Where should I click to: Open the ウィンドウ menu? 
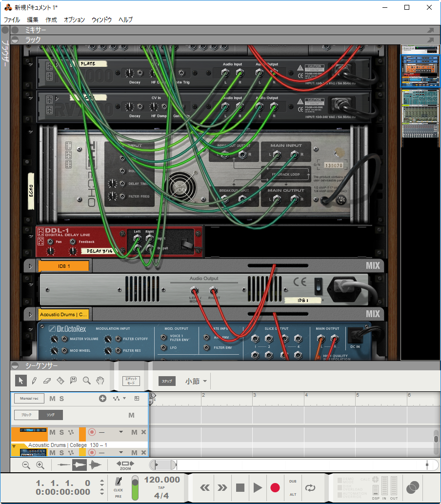pos(101,20)
